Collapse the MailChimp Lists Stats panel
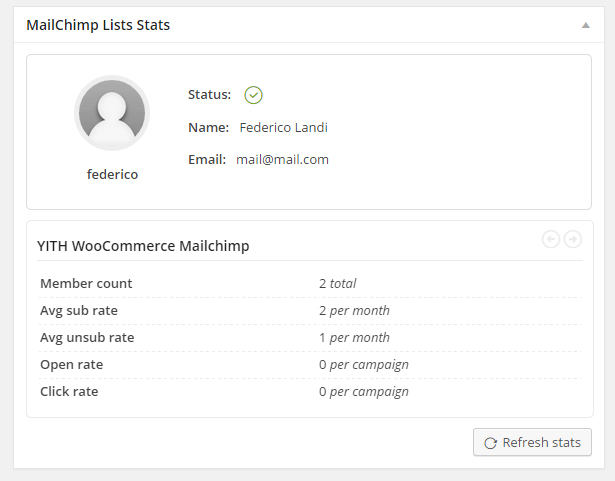The height and width of the screenshot is (481, 615). click(x=586, y=25)
